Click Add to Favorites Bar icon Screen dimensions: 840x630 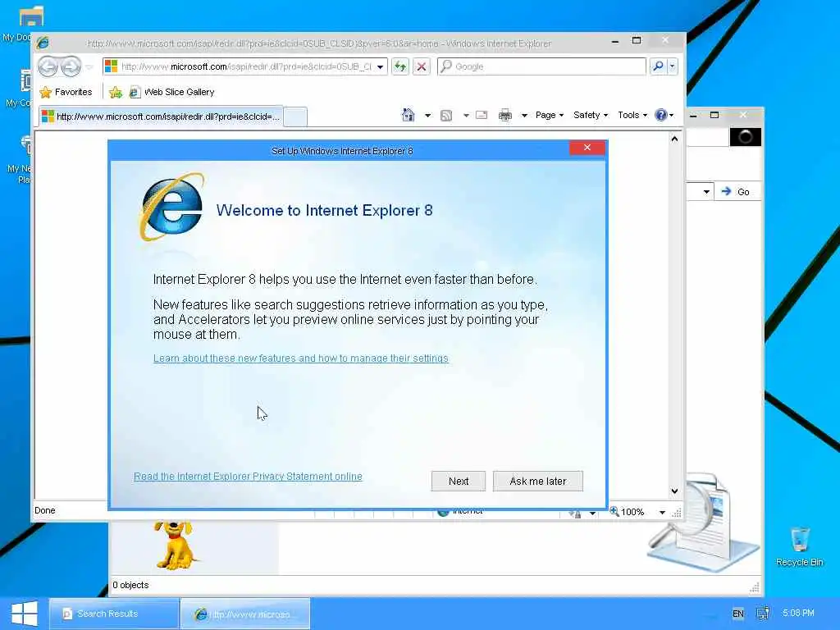coord(115,92)
